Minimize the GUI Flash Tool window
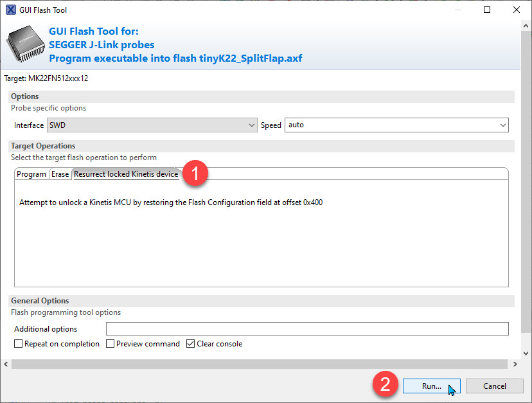The height and width of the screenshot is (403, 532). [457, 10]
